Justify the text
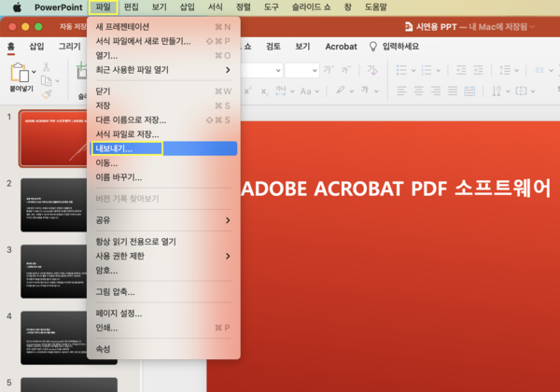The width and height of the screenshot is (560, 392). pyautogui.click(x=453, y=91)
